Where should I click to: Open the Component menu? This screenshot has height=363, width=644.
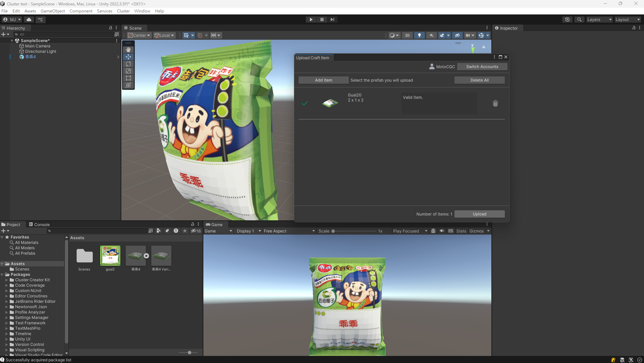[x=81, y=11]
